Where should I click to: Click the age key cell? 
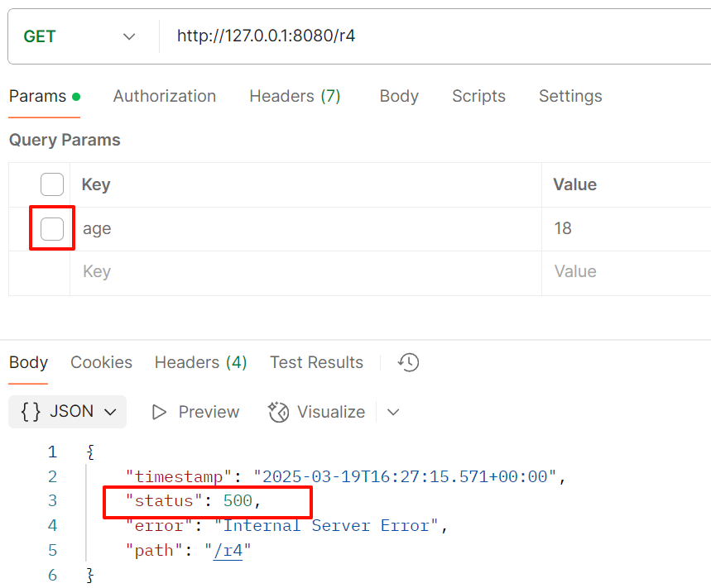point(305,229)
